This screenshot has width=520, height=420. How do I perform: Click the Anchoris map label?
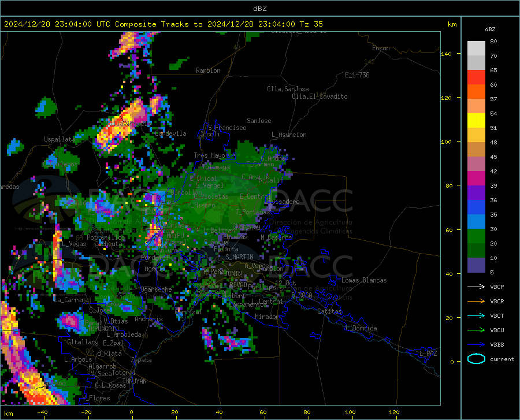(x=148, y=319)
